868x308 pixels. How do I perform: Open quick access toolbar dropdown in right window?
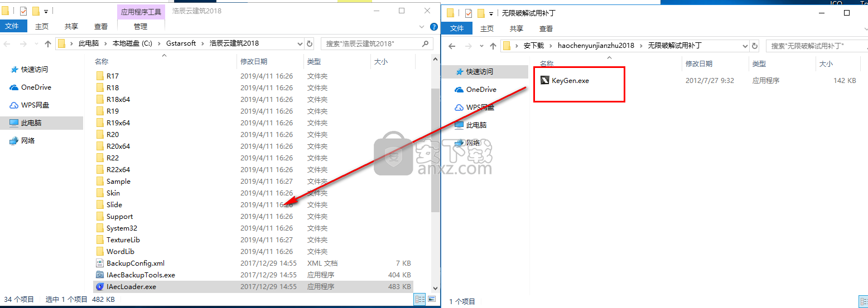tap(491, 13)
